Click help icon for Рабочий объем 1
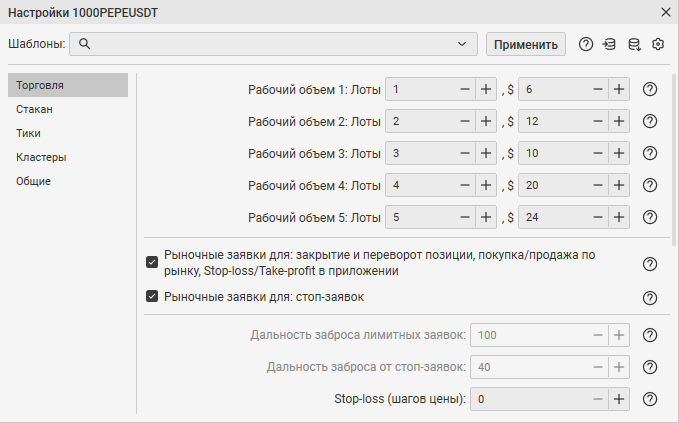Viewport: 679px width, 423px height. pos(650,89)
